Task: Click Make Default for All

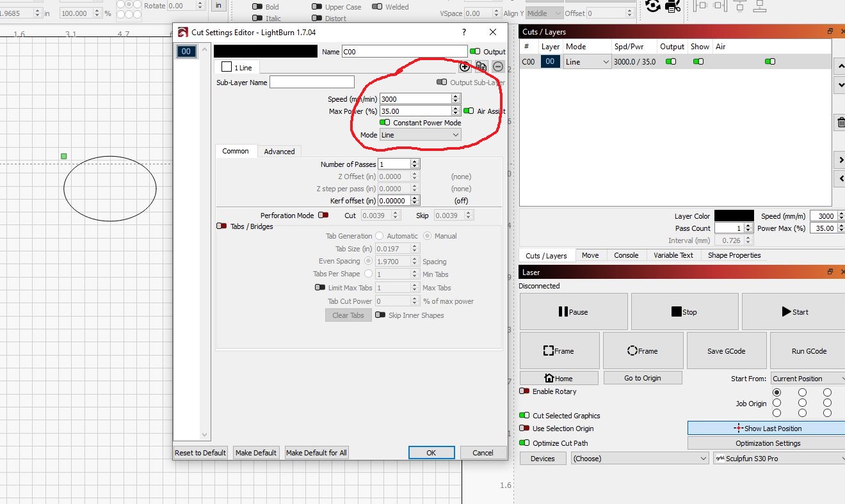Action: (x=316, y=452)
